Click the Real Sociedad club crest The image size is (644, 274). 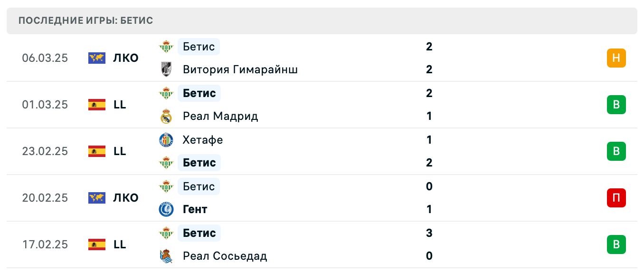click(166, 256)
